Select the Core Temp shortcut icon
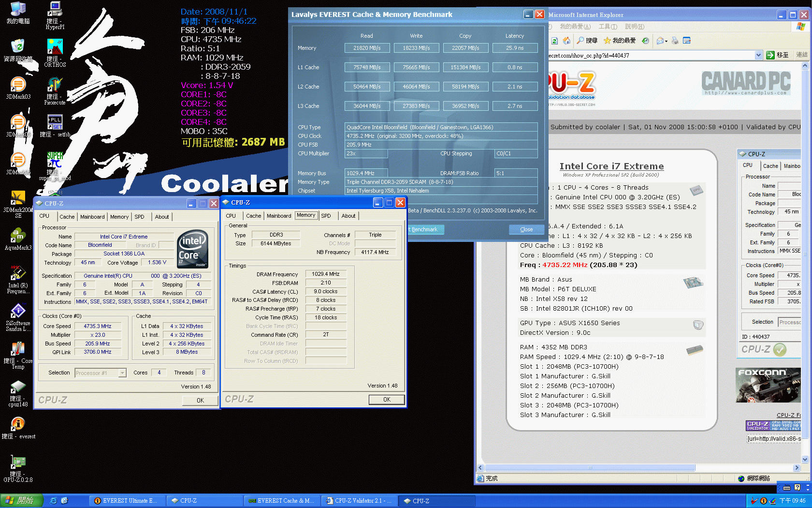Screen dimensions: 812x508 coord(18,355)
